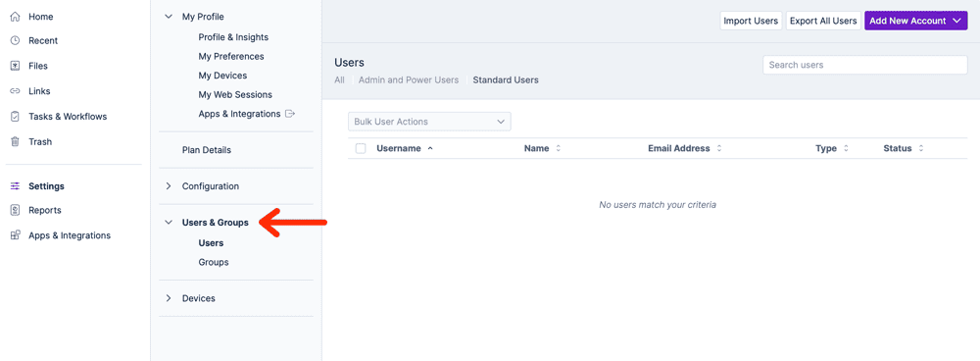This screenshot has width=980, height=361.
Task: Click the sort arrows beside Type column
Action: click(846, 149)
